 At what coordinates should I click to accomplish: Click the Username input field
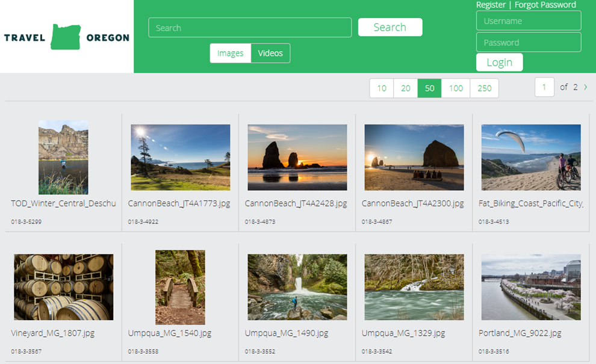pos(528,20)
